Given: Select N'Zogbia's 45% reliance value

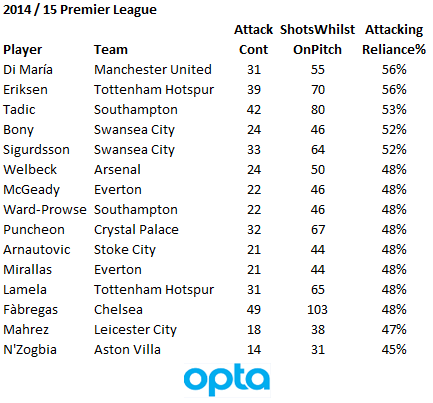Looking at the screenshot, I should tap(394, 350).
